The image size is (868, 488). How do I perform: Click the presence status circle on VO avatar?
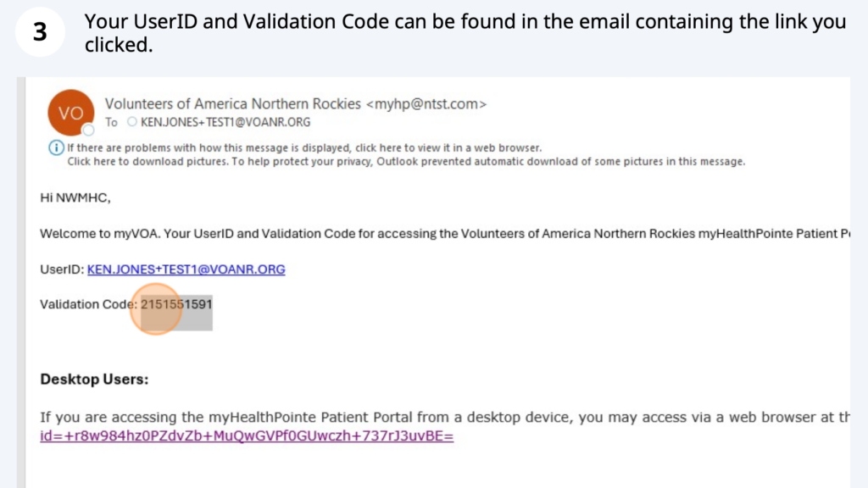point(88,130)
